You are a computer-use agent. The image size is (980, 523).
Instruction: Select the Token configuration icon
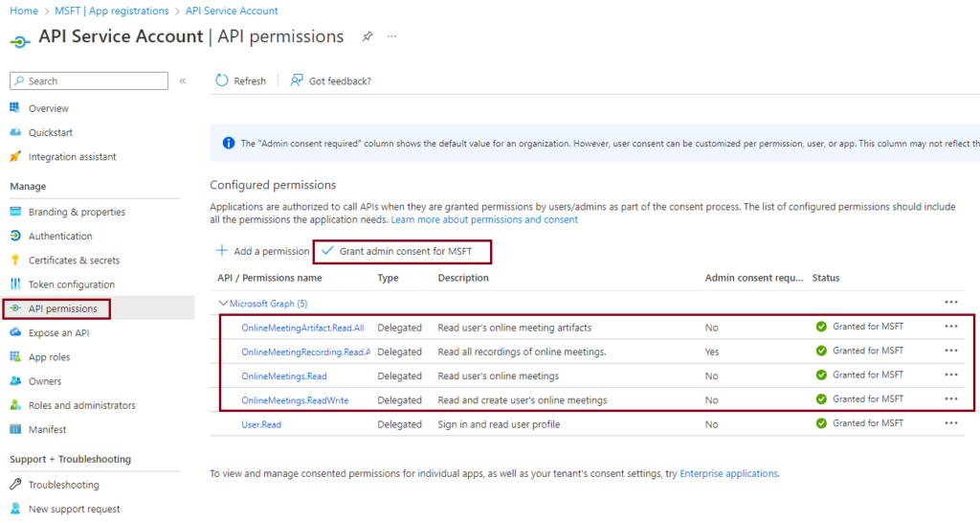point(15,284)
